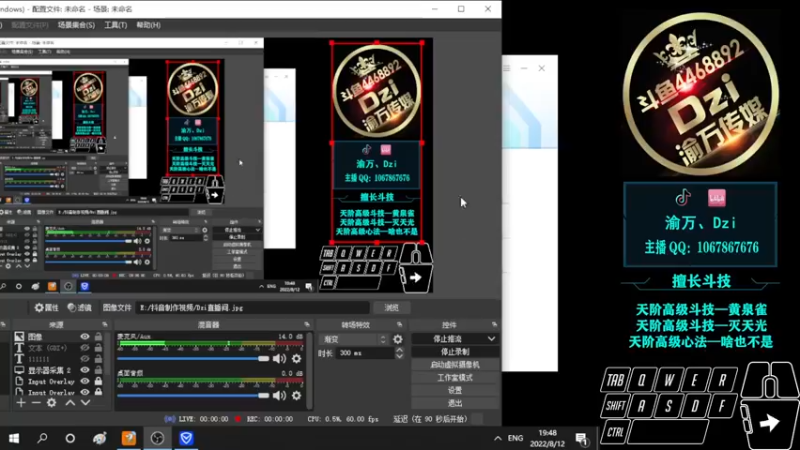Open OBS 设置 settings button
Screen dimensions: 800x450
[455, 390]
